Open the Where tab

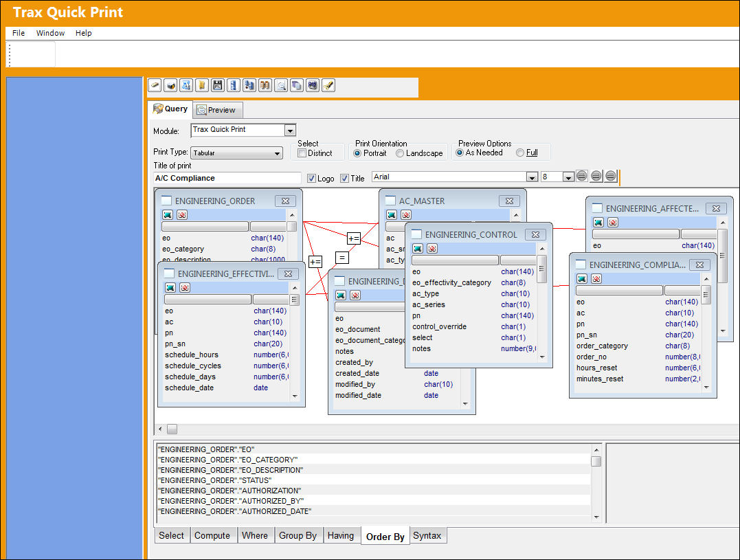point(255,535)
